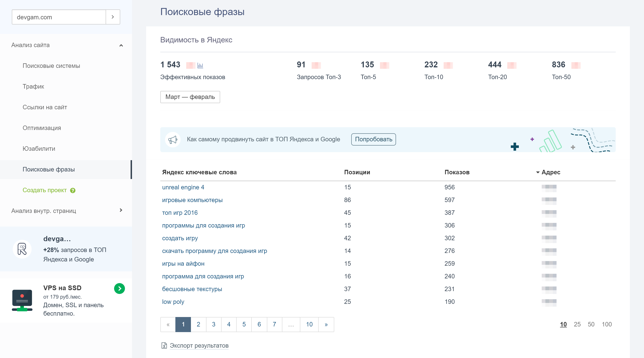The height and width of the screenshot is (358, 644).
Task: Click the Excel export icon
Action: click(164, 346)
